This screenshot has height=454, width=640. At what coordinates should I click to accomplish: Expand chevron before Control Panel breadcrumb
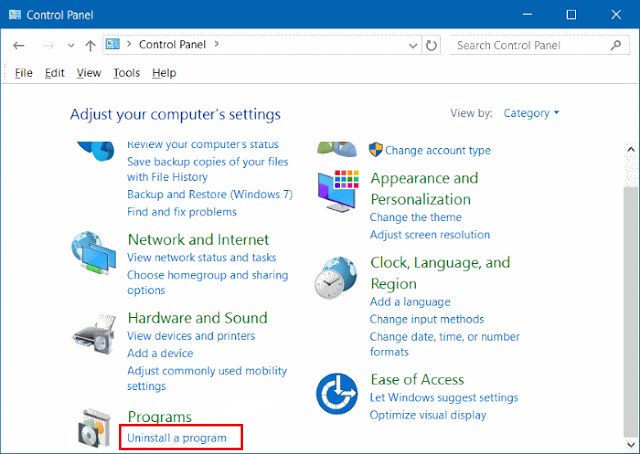click(x=129, y=44)
